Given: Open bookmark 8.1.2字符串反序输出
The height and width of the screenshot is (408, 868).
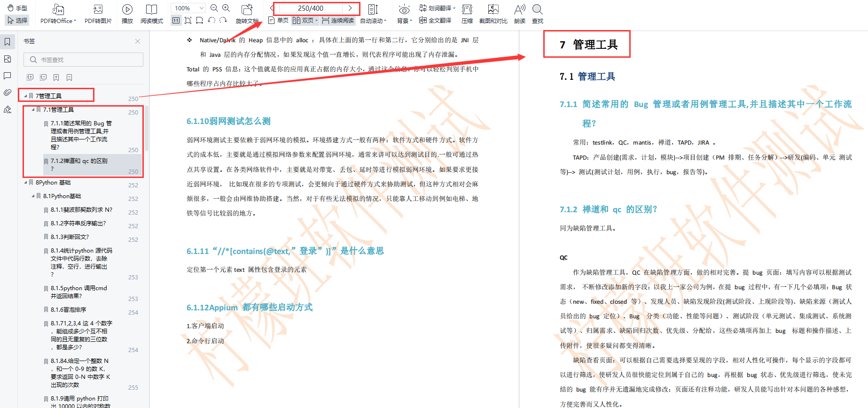Looking at the screenshot, I should point(78,223).
